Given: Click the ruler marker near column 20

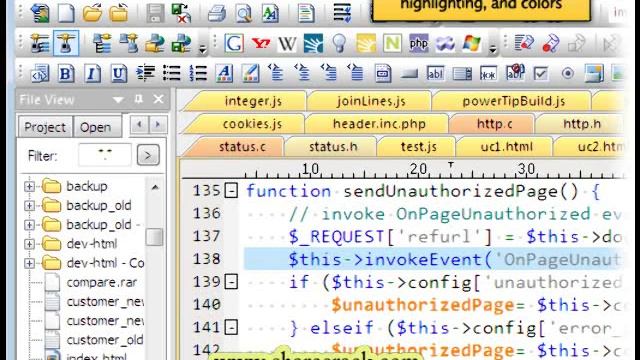Looking at the screenshot, I should pyautogui.click(x=451, y=165).
